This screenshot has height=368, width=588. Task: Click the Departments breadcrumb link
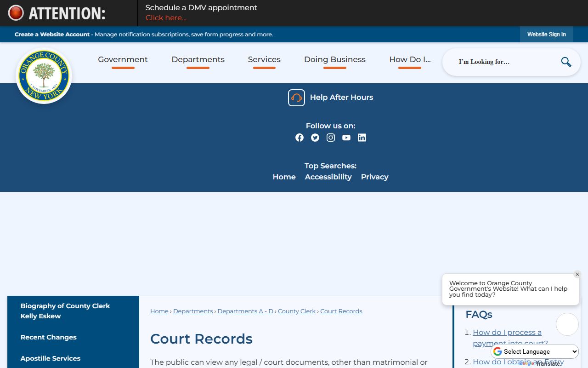point(193,311)
